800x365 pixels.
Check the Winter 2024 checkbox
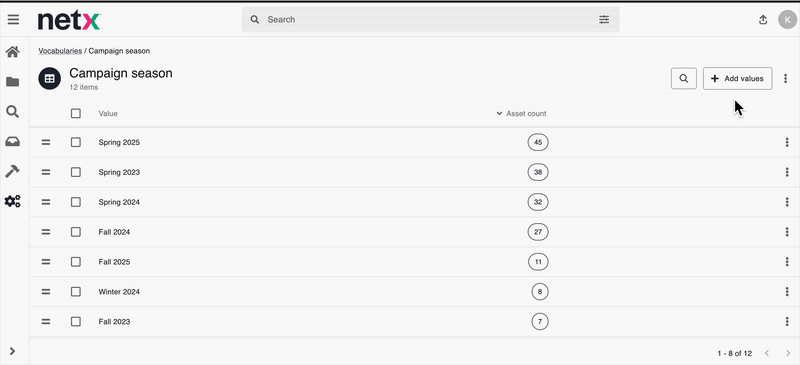[76, 292]
